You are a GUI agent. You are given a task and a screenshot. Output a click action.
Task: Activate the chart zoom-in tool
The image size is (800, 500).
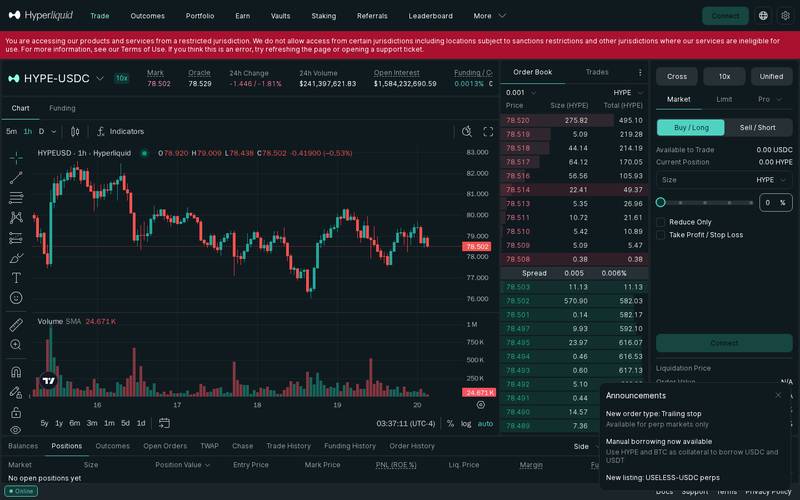(x=16, y=344)
